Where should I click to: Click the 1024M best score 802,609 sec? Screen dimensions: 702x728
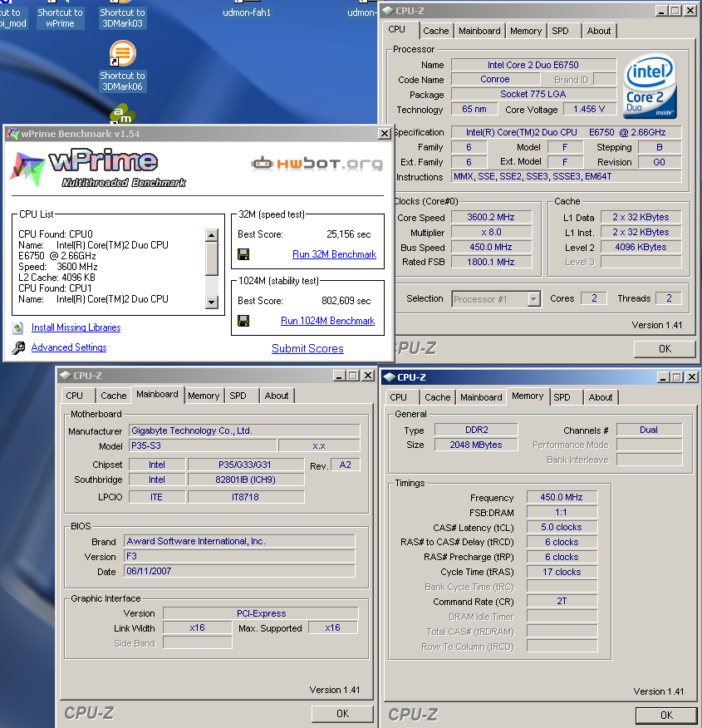coord(346,301)
